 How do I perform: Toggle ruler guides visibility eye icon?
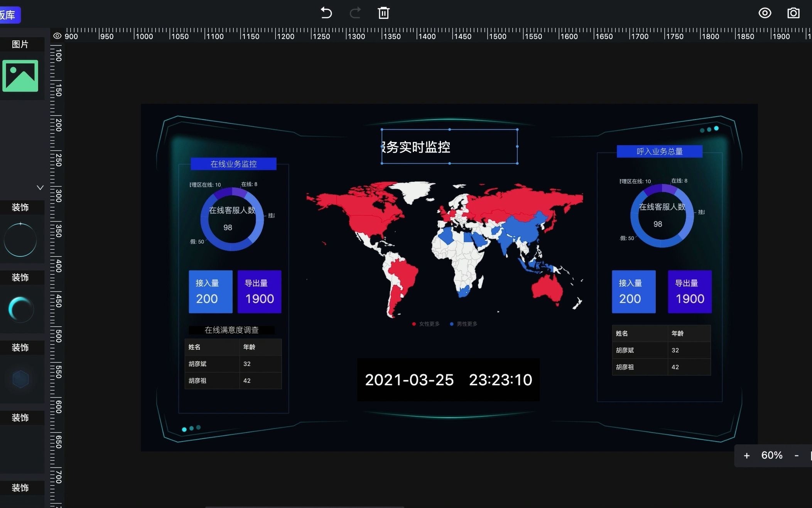57,36
